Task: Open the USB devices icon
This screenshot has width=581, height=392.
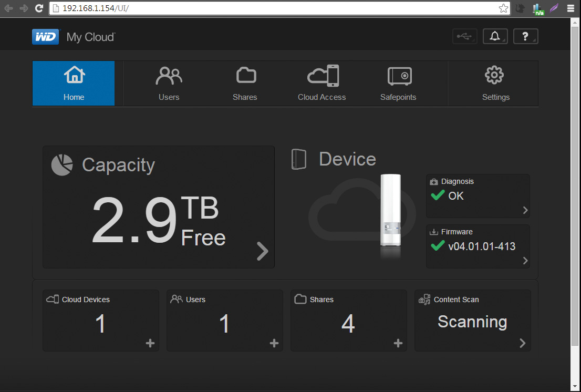Action: pyautogui.click(x=464, y=36)
